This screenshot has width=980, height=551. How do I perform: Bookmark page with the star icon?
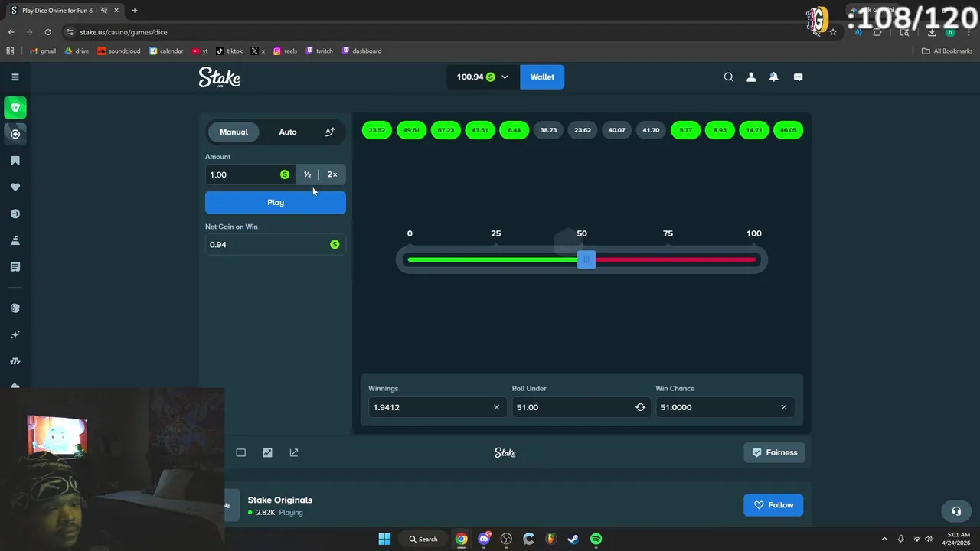pyautogui.click(x=833, y=32)
